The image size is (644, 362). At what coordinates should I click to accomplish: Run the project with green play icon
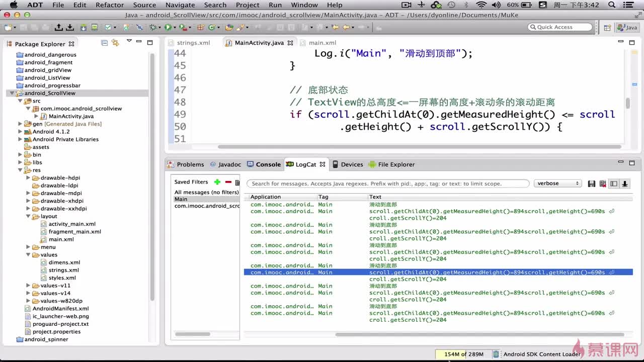168,27
